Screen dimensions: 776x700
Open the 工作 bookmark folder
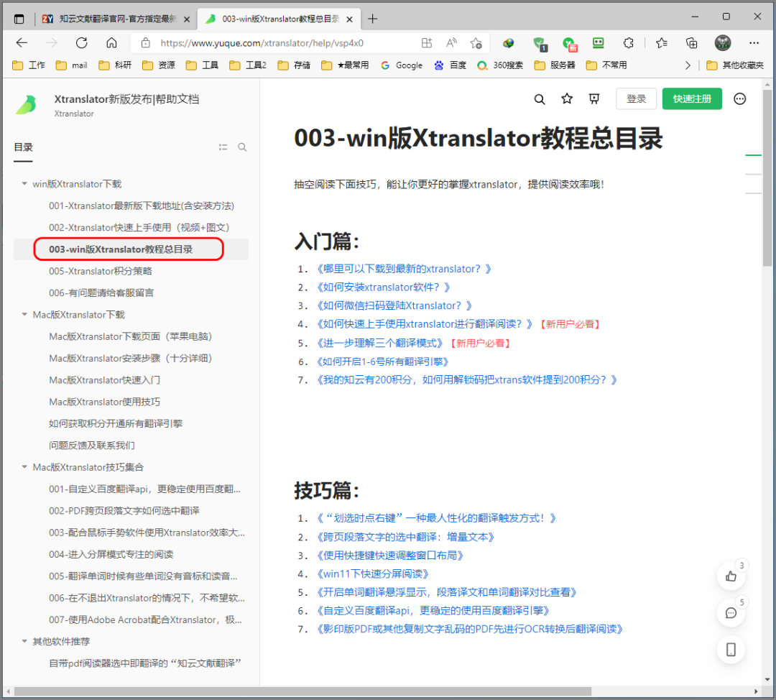pyautogui.click(x=29, y=65)
